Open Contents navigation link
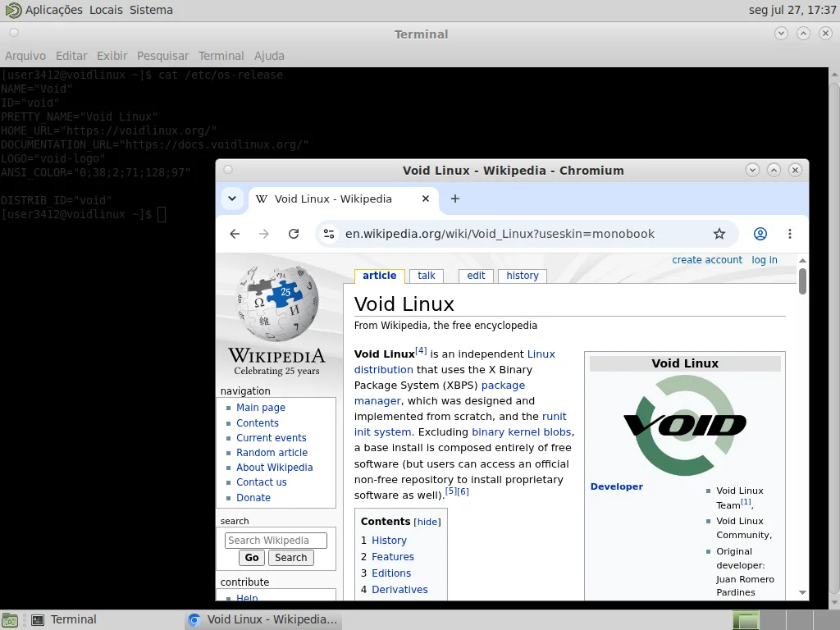Image resolution: width=840 pixels, height=630 pixels. pyautogui.click(x=258, y=422)
